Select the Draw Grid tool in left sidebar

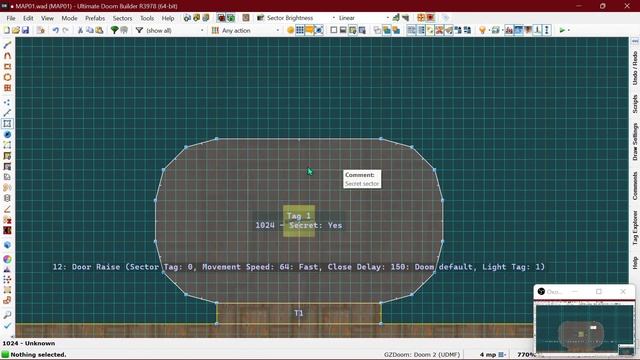(x=7, y=88)
